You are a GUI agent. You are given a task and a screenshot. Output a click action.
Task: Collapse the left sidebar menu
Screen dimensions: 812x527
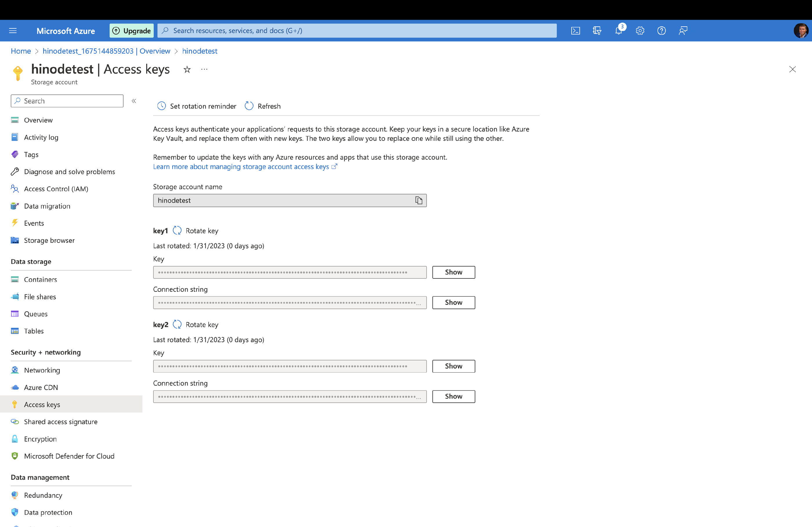[134, 101]
